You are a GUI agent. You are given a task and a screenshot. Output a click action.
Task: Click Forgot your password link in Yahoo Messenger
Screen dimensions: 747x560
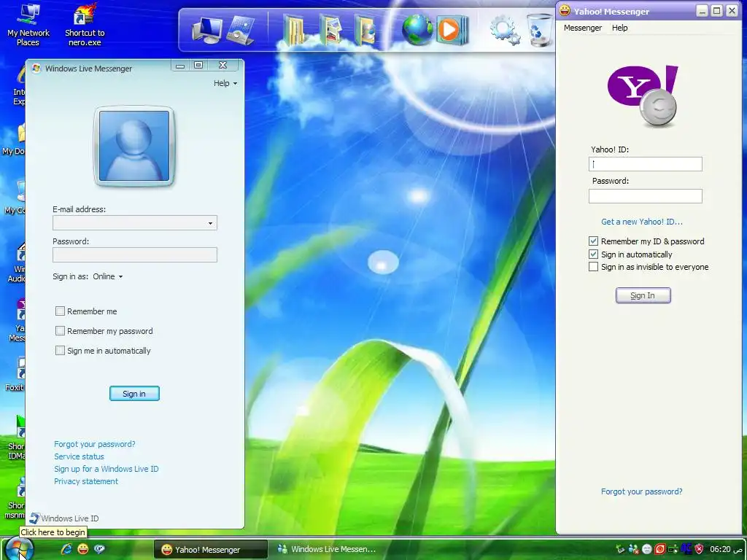pyautogui.click(x=641, y=491)
